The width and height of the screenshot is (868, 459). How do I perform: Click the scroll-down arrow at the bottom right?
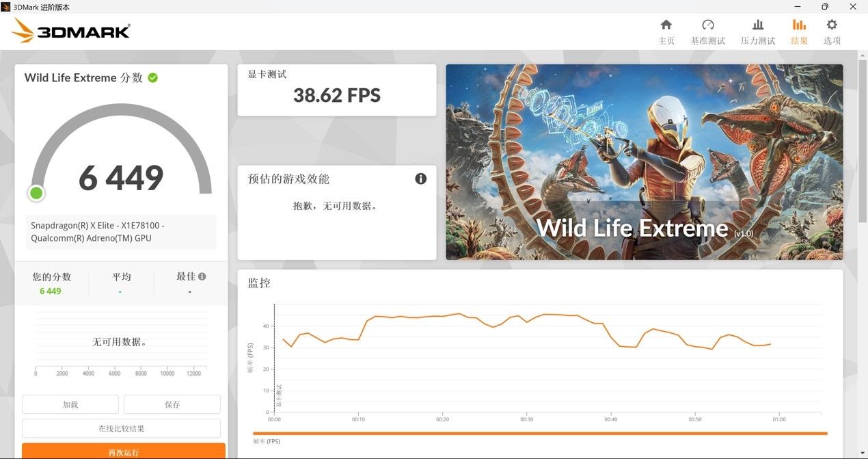[x=863, y=454]
